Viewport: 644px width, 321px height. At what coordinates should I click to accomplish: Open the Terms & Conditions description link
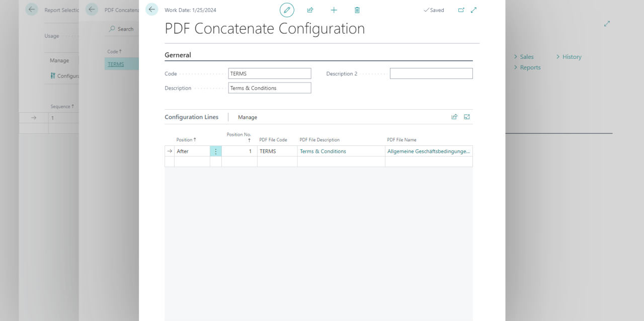click(323, 151)
